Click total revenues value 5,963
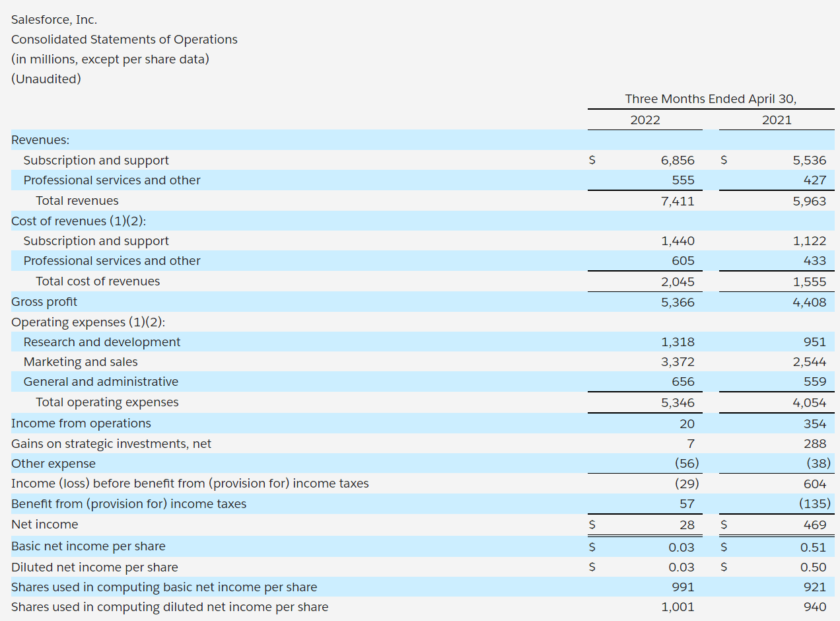 click(x=810, y=201)
